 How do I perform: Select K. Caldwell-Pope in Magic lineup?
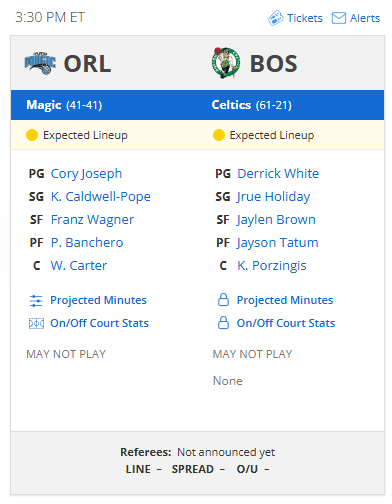click(101, 197)
